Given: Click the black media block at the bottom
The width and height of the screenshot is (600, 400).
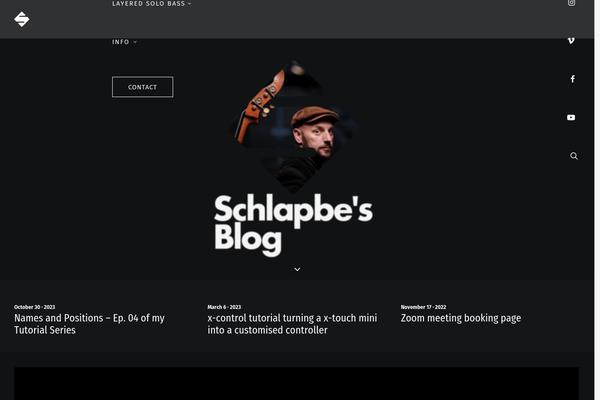Looking at the screenshot, I should pos(297,384).
